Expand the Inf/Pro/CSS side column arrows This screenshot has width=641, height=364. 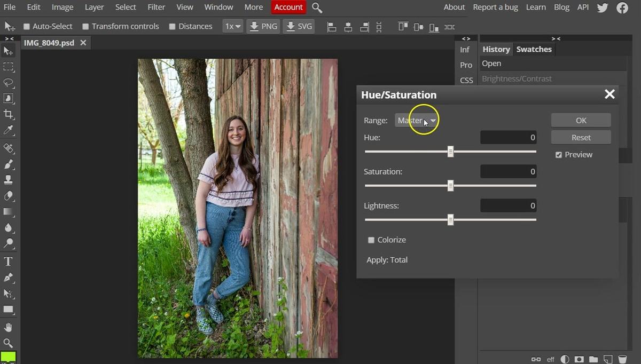tap(466, 38)
